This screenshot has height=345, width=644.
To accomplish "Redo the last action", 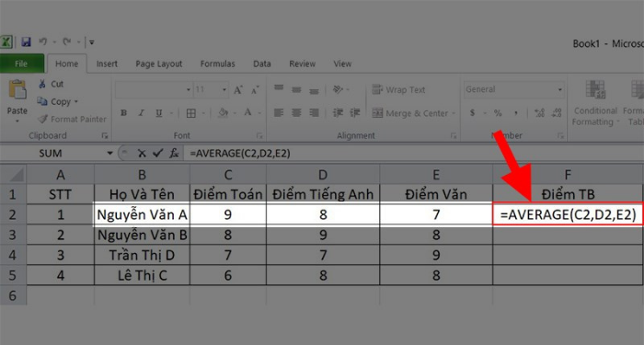I will [66, 41].
